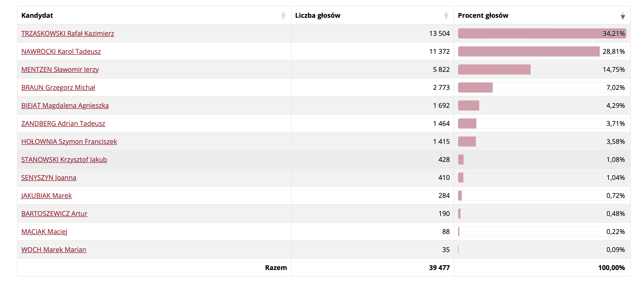Open BRAUN Grzegorz Michał details
Viewport: 644px width, 284px height.
tap(58, 87)
